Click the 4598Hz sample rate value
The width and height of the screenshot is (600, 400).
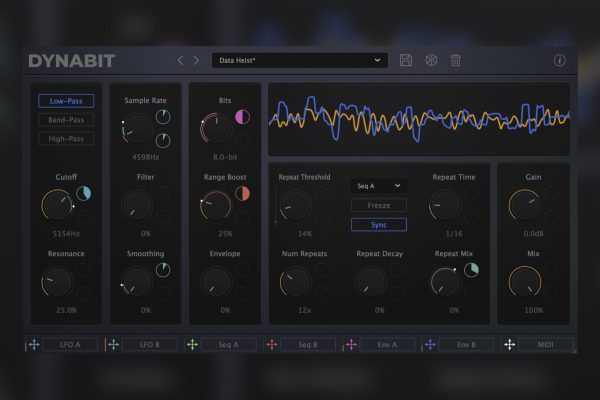click(145, 157)
